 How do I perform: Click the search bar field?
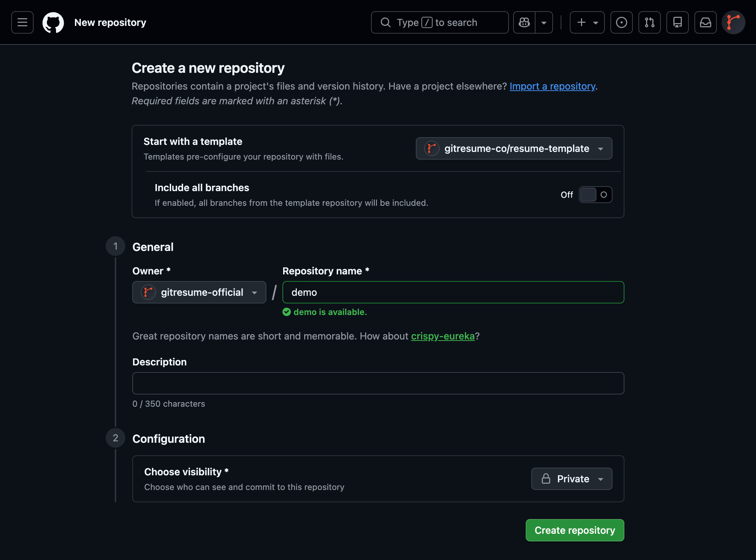[x=440, y=22]
